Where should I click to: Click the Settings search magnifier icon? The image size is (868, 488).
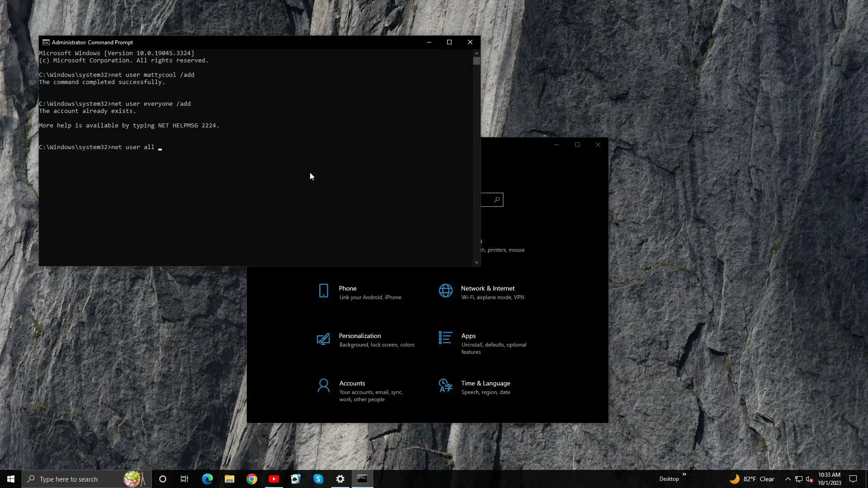point(497,200)
